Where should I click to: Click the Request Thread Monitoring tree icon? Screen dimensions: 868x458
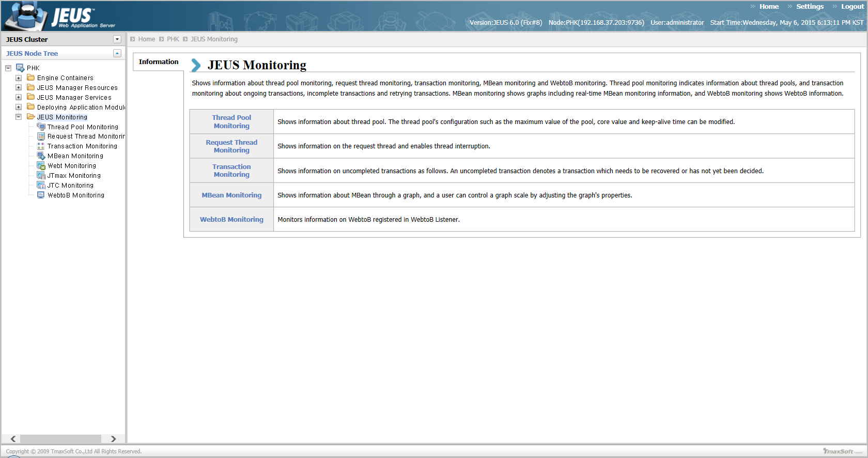pyautogui.click(x=41, y=136)
